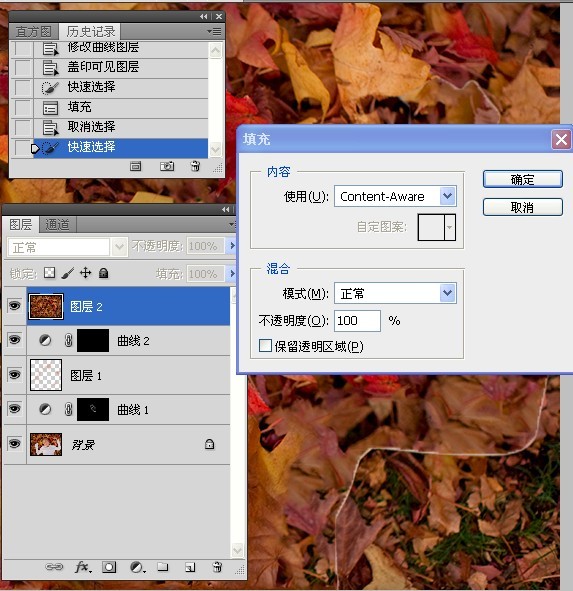
Task: Open History panel options menu icon
Action: tap(214, 32)
